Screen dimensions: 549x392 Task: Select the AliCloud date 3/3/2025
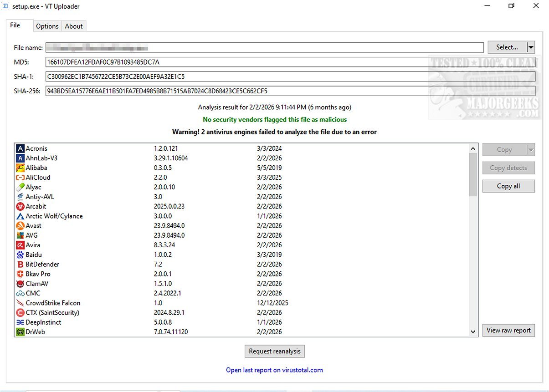[269, 178]
